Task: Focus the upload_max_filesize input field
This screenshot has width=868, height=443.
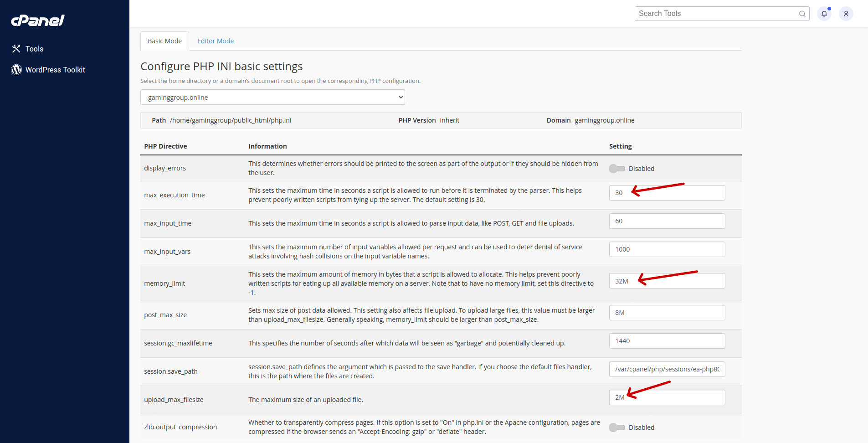Action: [x=667, y=397]
